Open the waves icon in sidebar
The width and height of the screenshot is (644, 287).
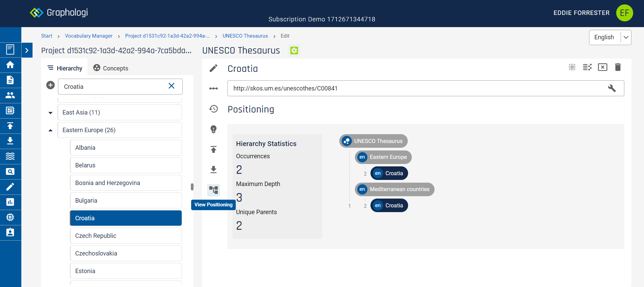pos(10,156)
